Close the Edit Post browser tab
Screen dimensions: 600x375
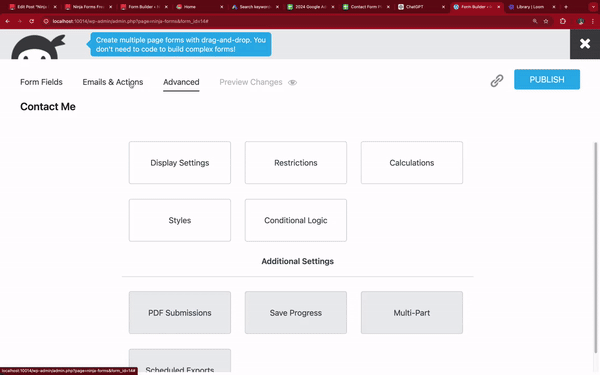[x=55, y=7]
